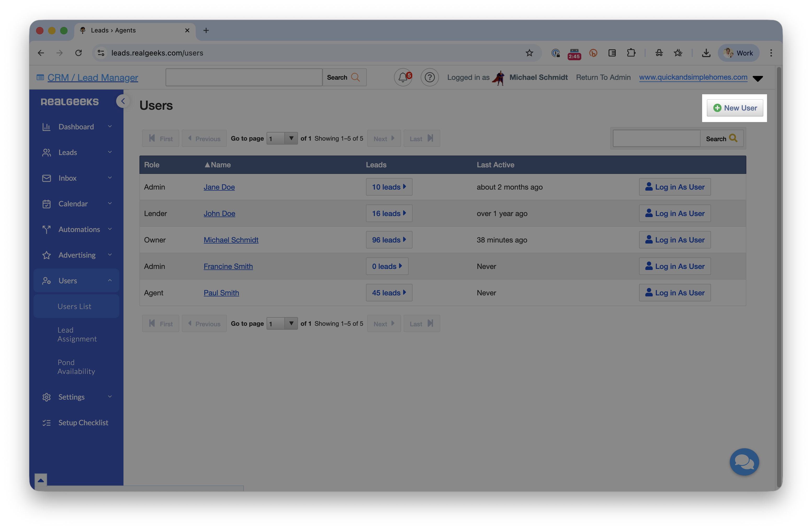Viewport: 812px width, 530px height.
Task: Collapse the sidebar with the arrow button
Action: pos(123,101)
